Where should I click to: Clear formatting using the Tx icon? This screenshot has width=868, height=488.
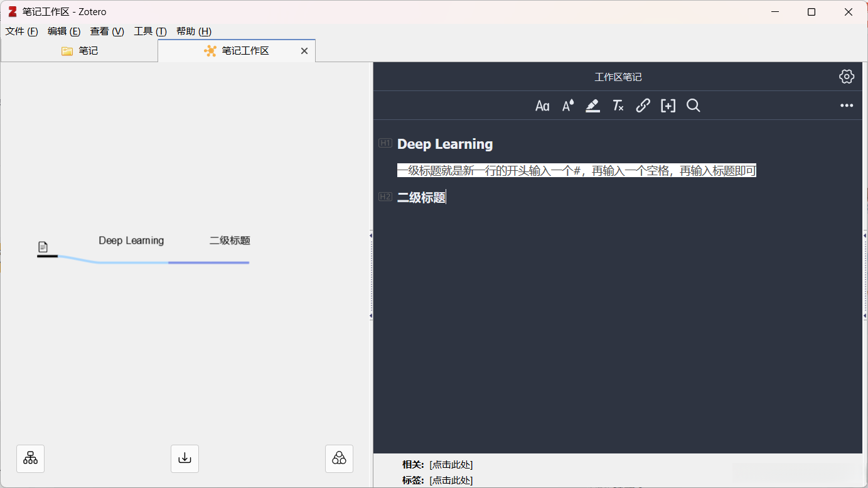618,106
